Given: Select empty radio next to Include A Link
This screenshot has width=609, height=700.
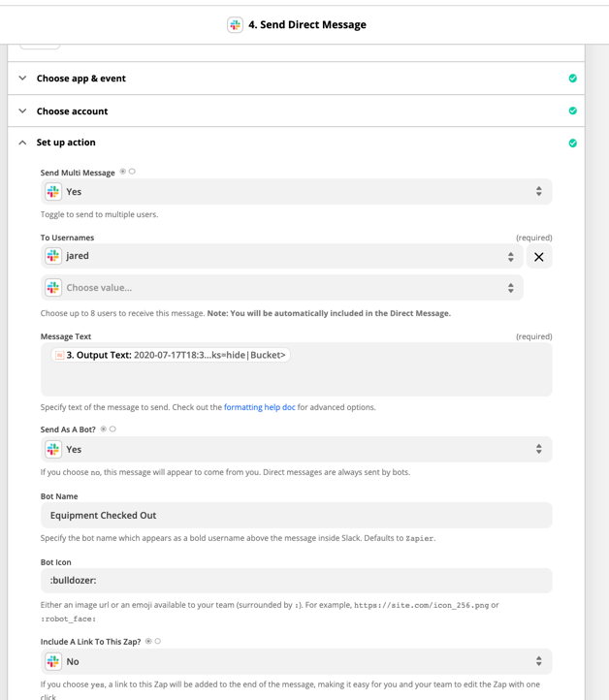Looking at the screenshot, I should coord(158,641).
